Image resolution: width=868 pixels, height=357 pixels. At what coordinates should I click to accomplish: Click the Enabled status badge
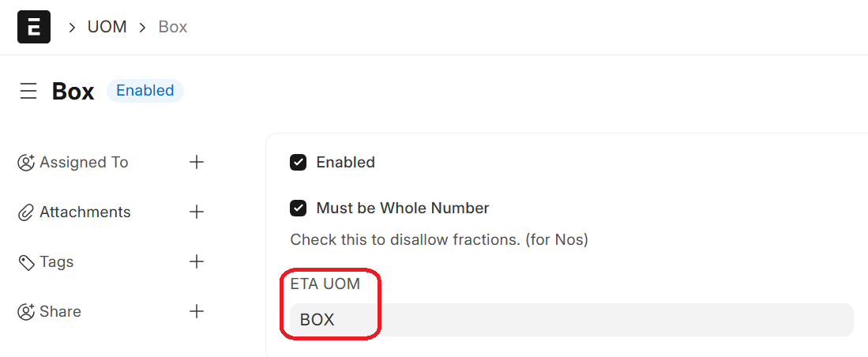click(145, 91)
